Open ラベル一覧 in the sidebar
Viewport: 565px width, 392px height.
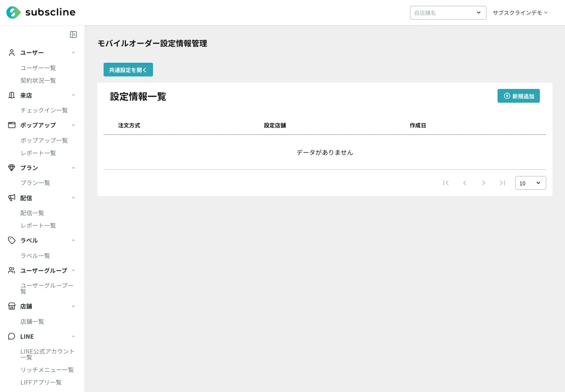pos(35,256)
